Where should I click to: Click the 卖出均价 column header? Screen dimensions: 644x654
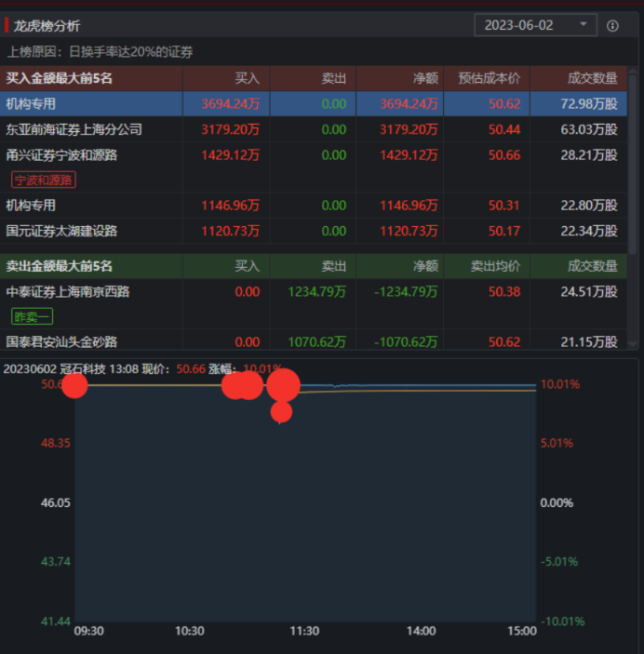click(x=495, y=266)
